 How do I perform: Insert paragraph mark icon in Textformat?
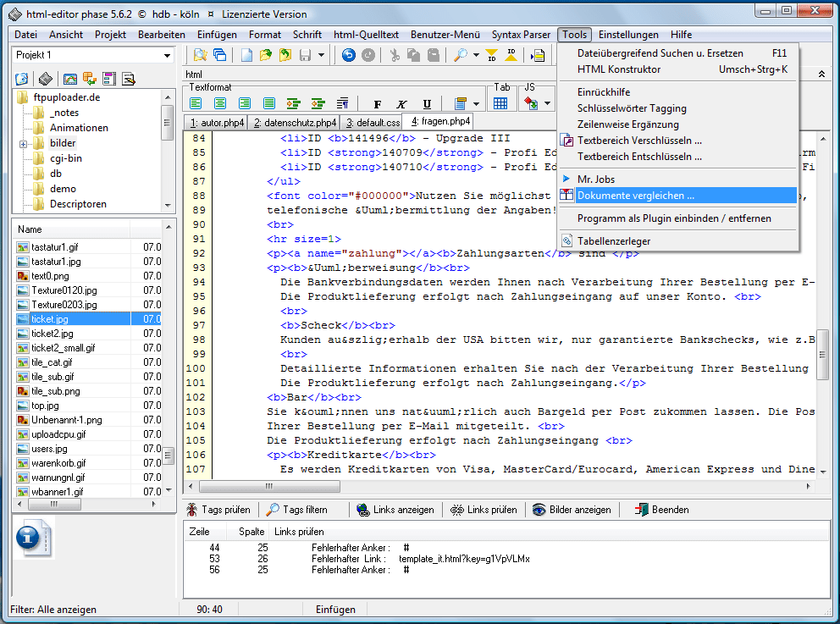click(343, 103)
